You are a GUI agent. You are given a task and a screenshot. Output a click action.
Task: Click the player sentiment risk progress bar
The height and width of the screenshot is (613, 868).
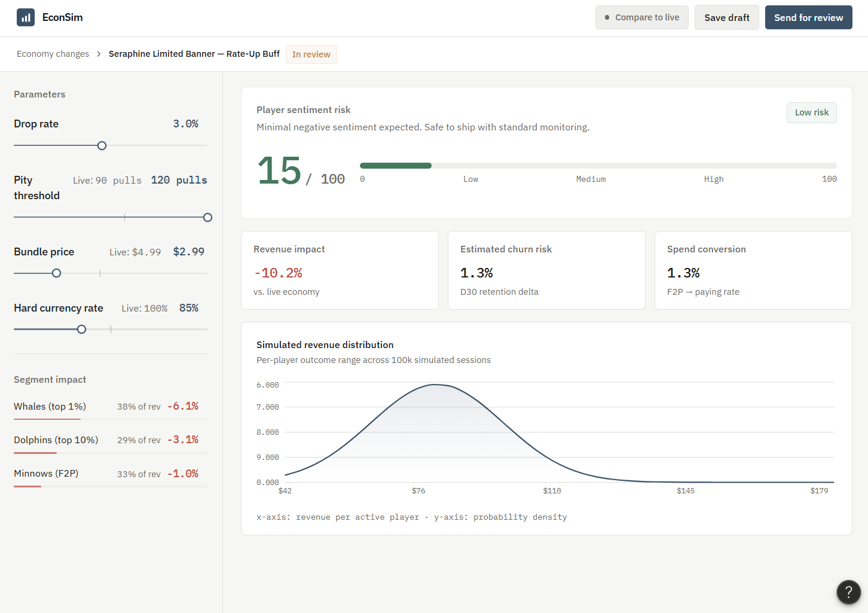[x=598, y=166]
